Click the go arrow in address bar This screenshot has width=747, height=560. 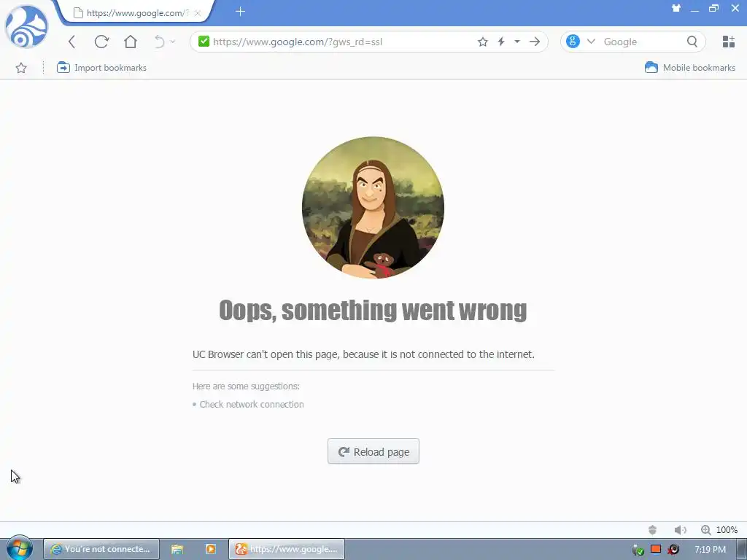pyautogui.click(x=535, y=42)
